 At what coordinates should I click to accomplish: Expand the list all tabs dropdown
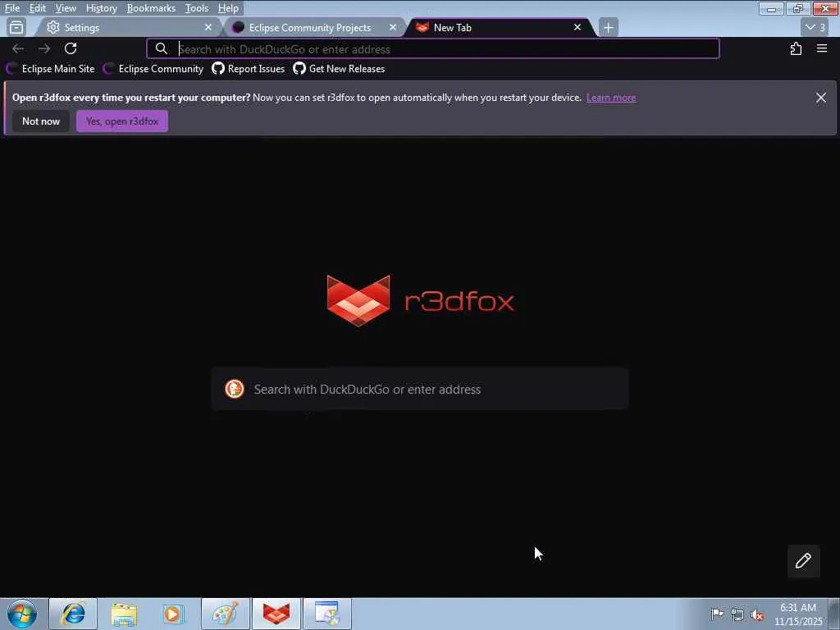pos(815,27)
